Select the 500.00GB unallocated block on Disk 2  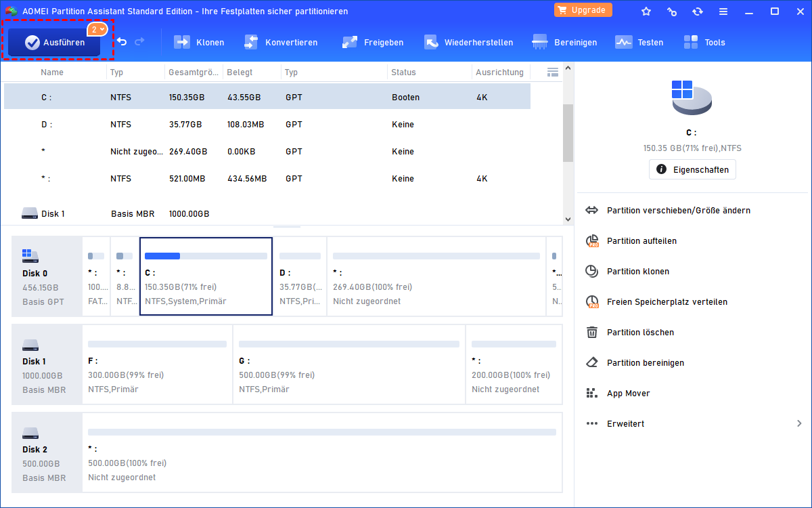(x=322, y=452)
